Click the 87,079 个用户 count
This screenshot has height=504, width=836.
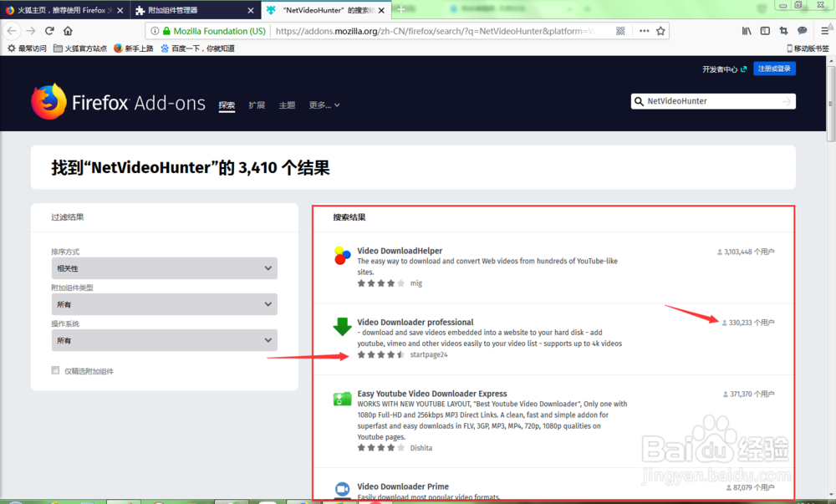(750, 487)
